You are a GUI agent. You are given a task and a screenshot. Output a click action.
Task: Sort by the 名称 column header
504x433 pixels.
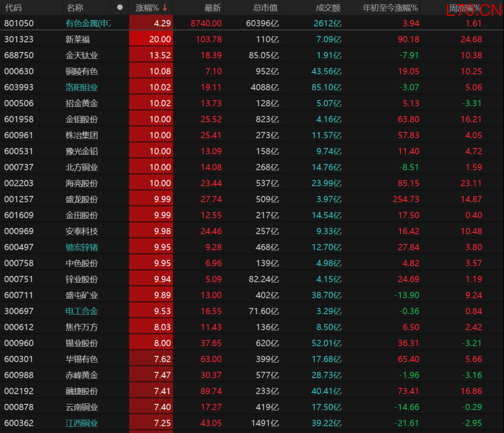click(x=75, y=8)
